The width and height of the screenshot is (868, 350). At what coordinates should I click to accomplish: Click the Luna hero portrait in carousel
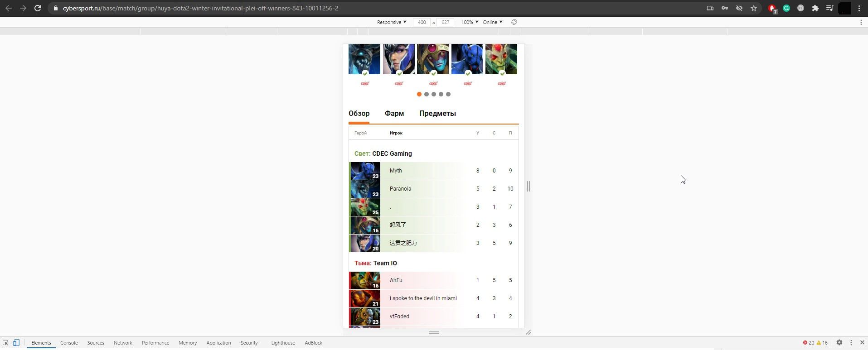point(399,59)
